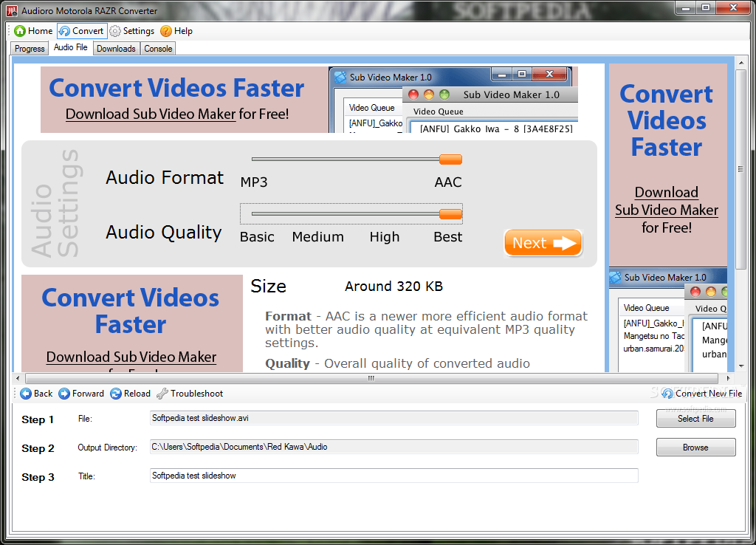Open Settings via the gear icon
This screenshot has width=756, height=545.
tap(114, 31)
